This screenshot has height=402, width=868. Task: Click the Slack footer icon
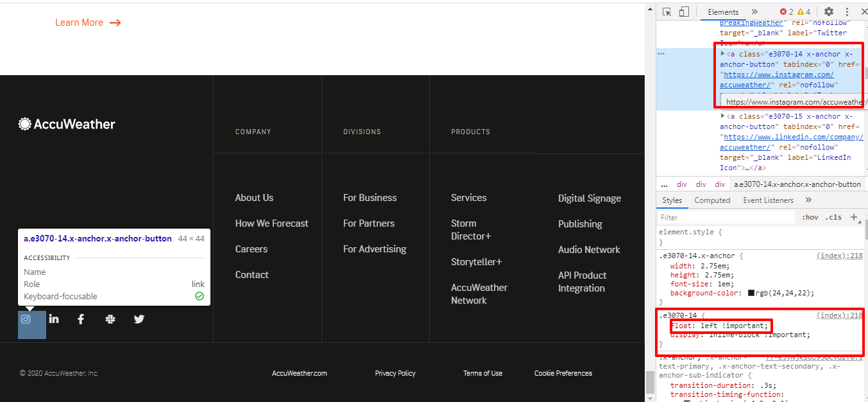[110, 319]
